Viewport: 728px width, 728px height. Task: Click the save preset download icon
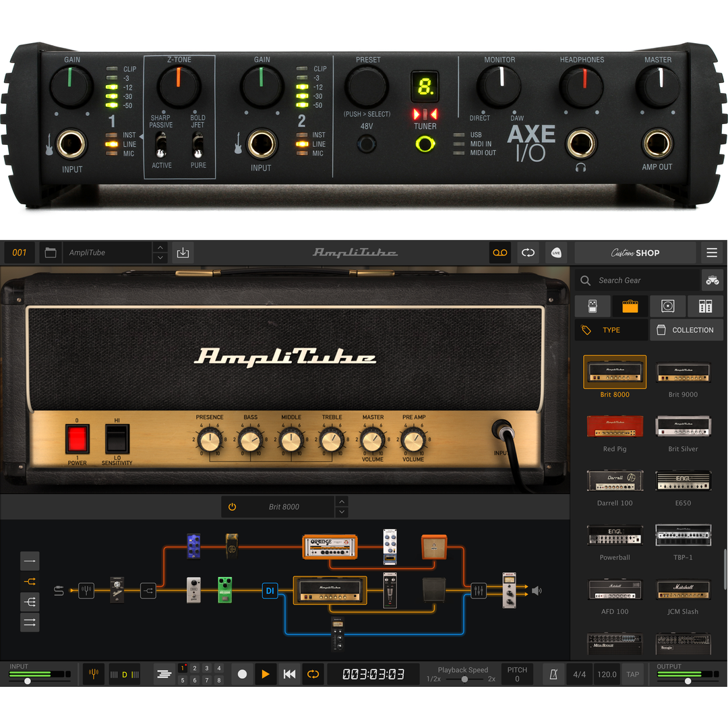pos(183,253)
